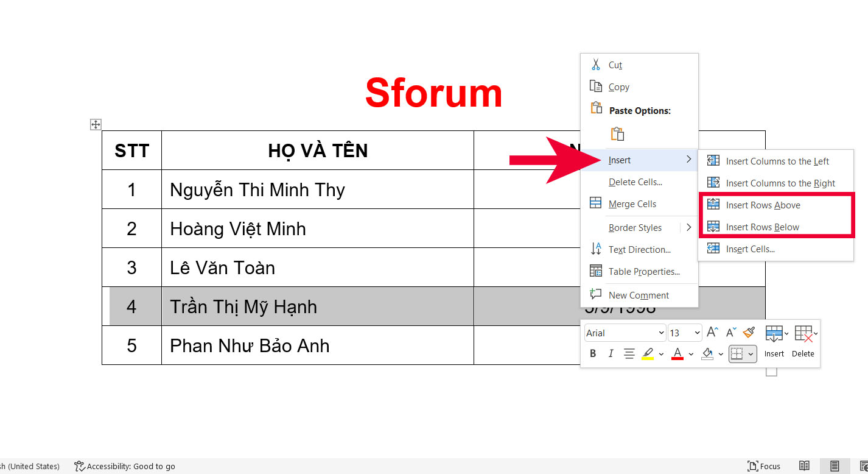Image resolution: width=868 pixels, height=474 pixels.
Task: Toggle Bold formatting in mini toolbar
Action: click(x=593, y=354)
